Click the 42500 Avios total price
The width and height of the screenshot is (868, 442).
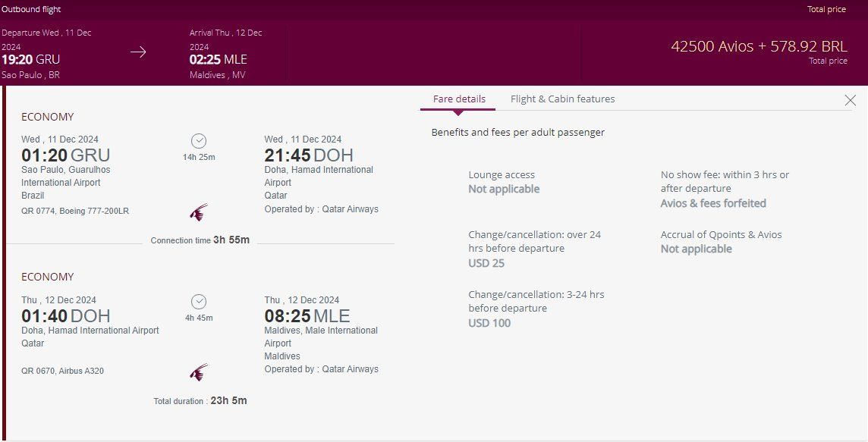point(759,46)
